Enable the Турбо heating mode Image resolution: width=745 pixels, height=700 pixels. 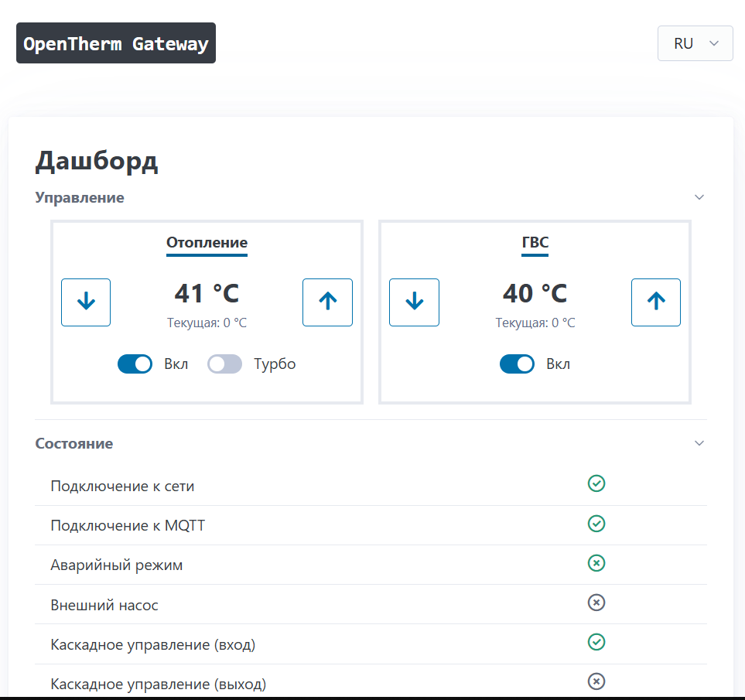[x=225, y=364]
